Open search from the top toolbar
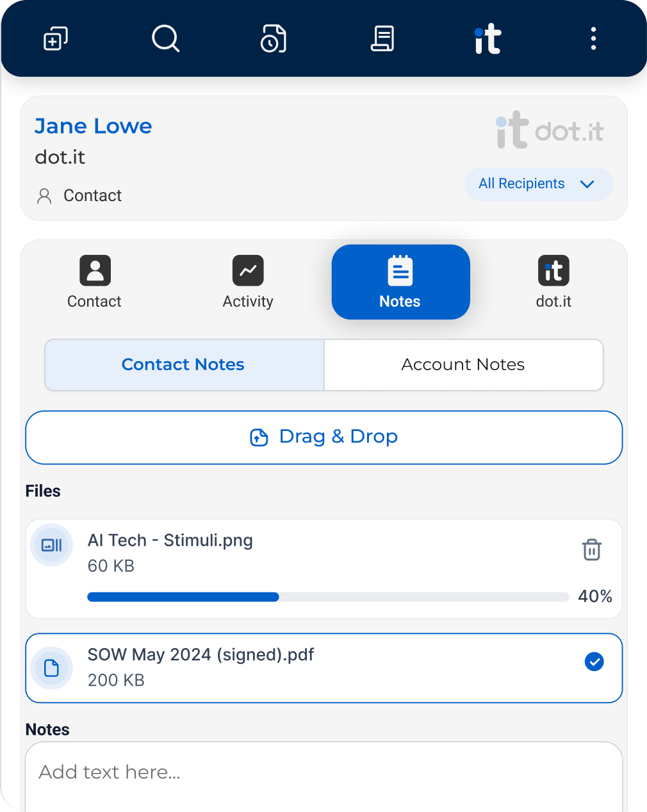The height and width of the screenshot is (812, 647). click(165, 38)
